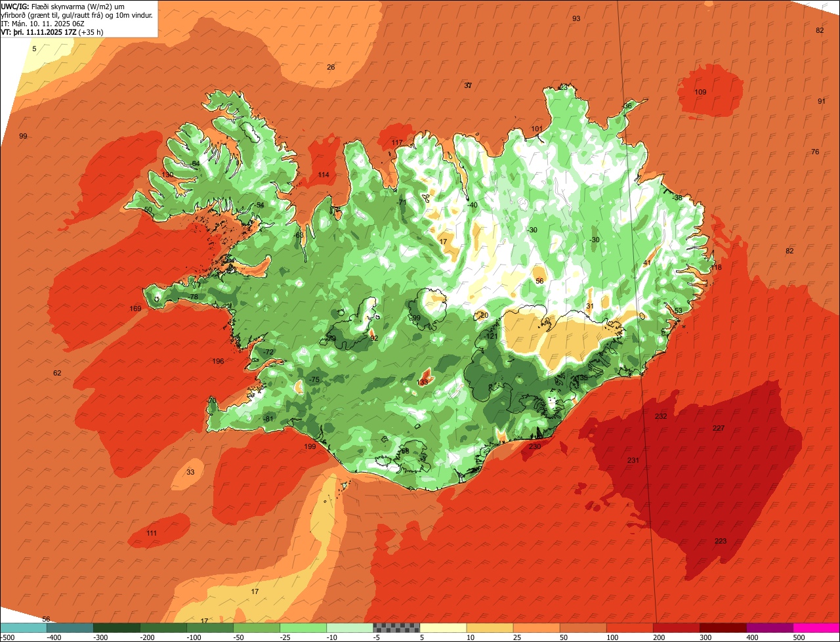Click the value 53 on the southeast coast
This screenshot has height=642, width=840.
click(x=679, y=310)
